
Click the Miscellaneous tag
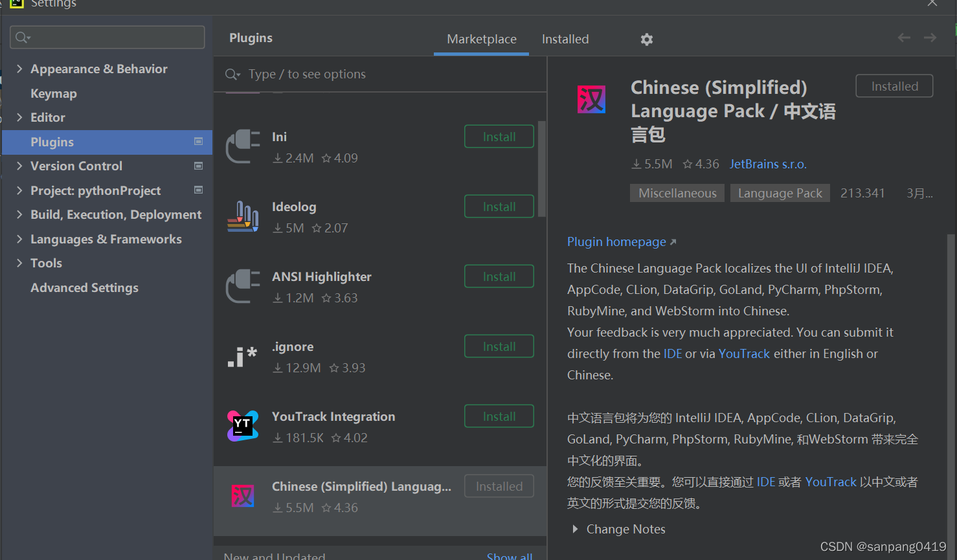pos(677,193)
